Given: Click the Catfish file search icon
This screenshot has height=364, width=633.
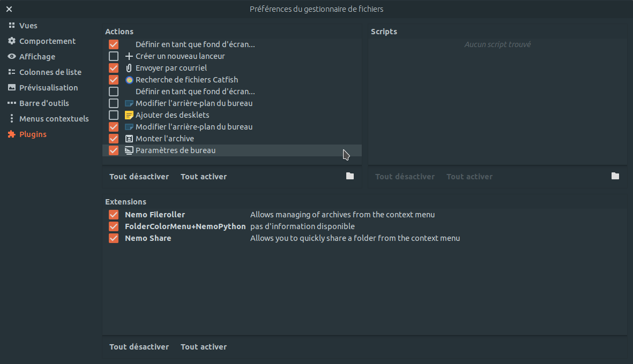Looking at the screenshot, I should coord(129,80).
